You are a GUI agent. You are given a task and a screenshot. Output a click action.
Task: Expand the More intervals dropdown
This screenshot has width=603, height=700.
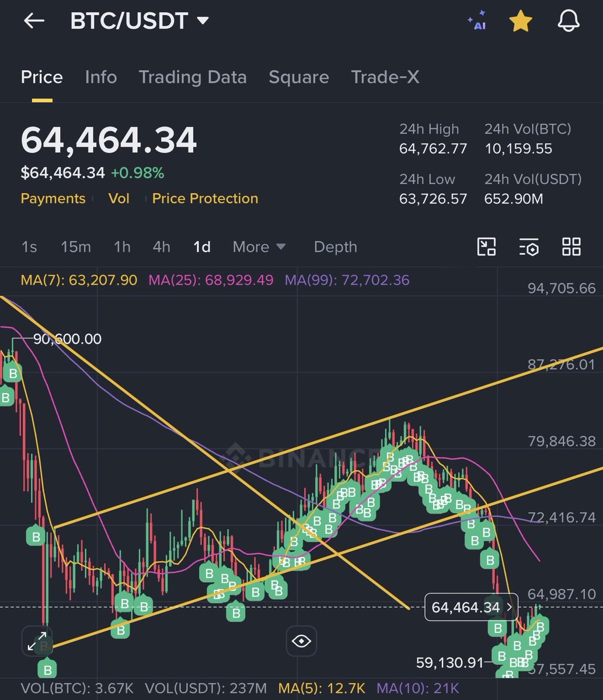click(259, 247)
